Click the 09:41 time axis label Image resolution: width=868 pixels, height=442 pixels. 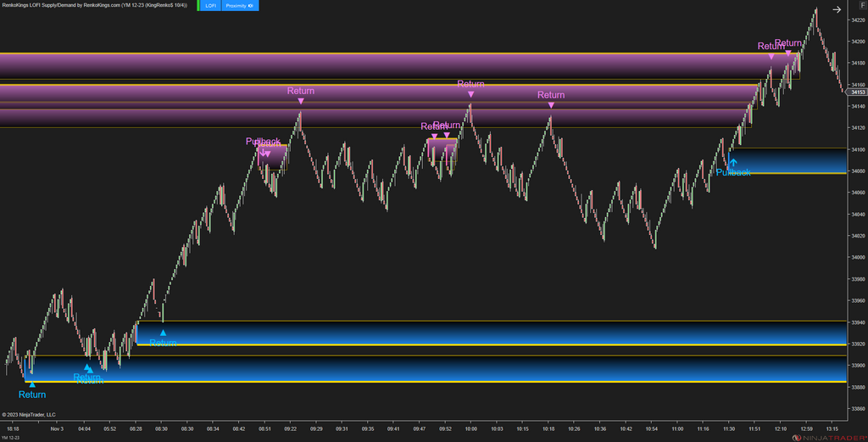[393, 428]
